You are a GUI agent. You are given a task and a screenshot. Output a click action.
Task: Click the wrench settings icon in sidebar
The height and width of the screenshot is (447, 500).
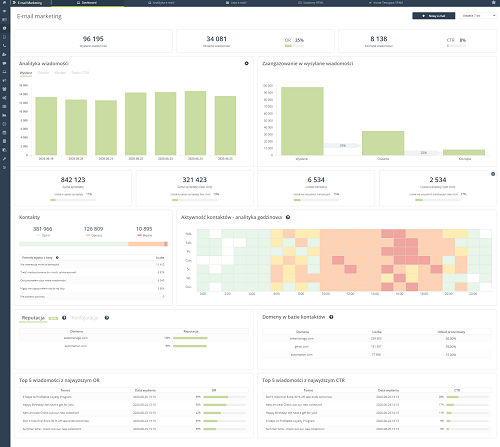(4, 159)
